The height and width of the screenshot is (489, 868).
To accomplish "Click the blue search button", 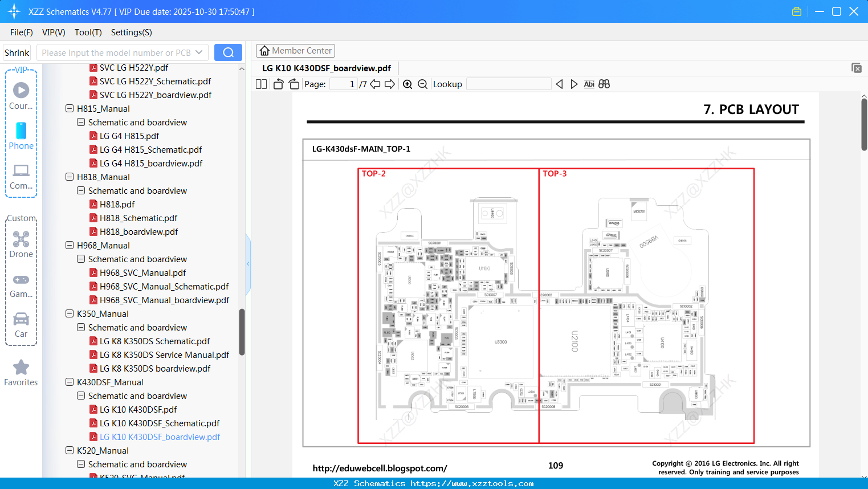I will [x=228, y=52].
